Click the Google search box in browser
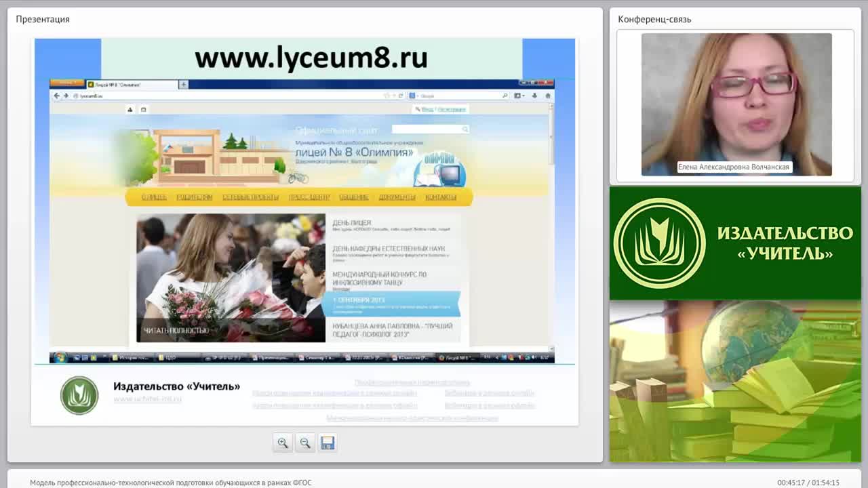Viewport: 868px width, 488px height. [x=459, y=96]
